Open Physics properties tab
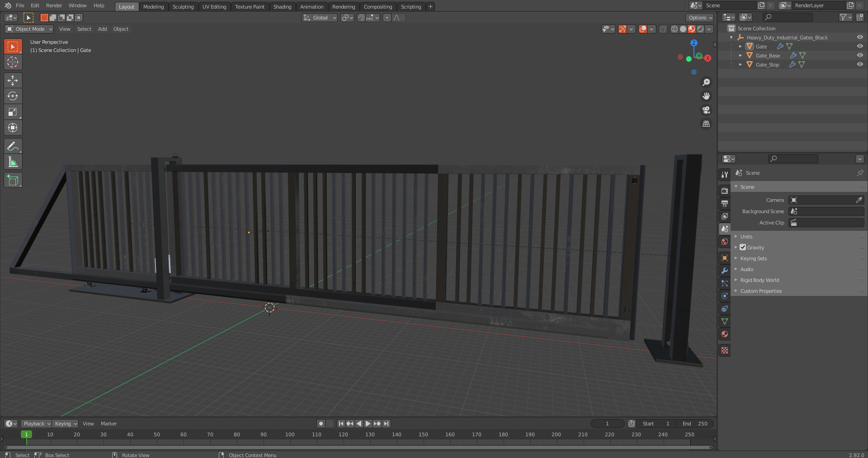This screenshot has height=458, width=868. (x=725, y=296)
